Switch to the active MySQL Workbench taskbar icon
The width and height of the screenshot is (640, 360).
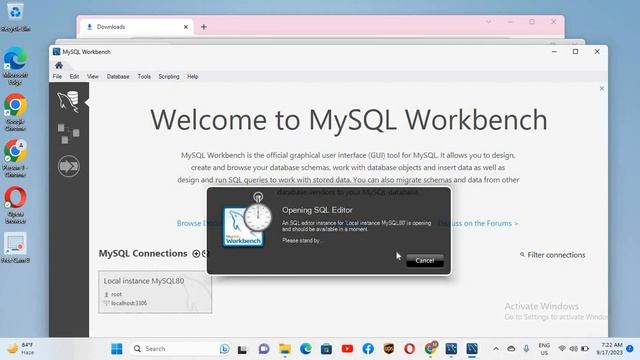[472, 349]
